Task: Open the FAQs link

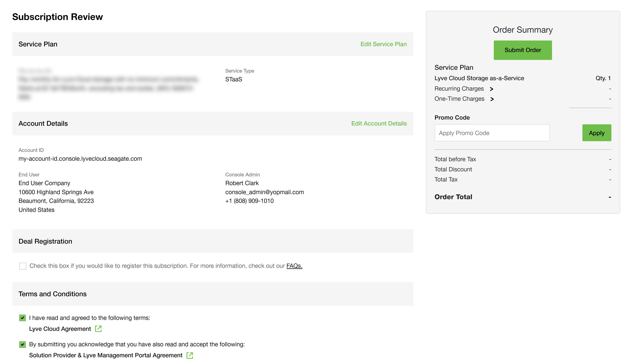Action: (294, 266)
